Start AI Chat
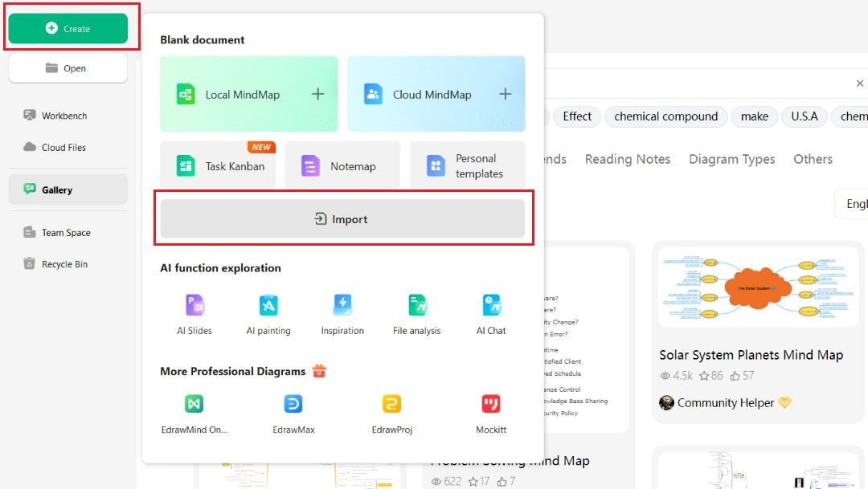This screenshot has width=868, height=489. point(491,315)
